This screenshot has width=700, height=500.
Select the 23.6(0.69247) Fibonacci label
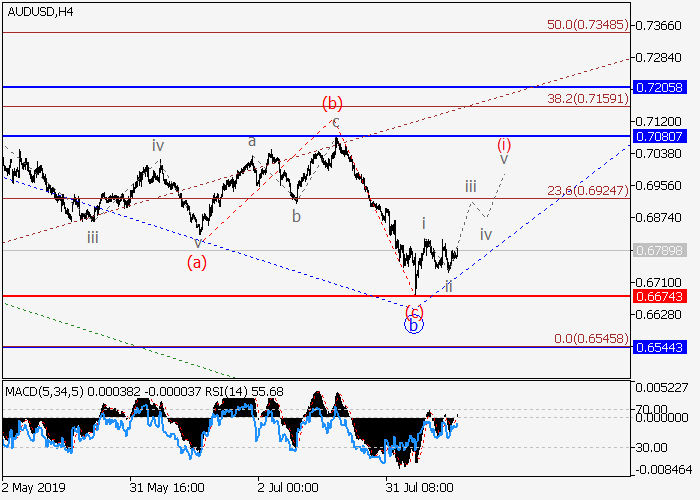tap(589, 189)
